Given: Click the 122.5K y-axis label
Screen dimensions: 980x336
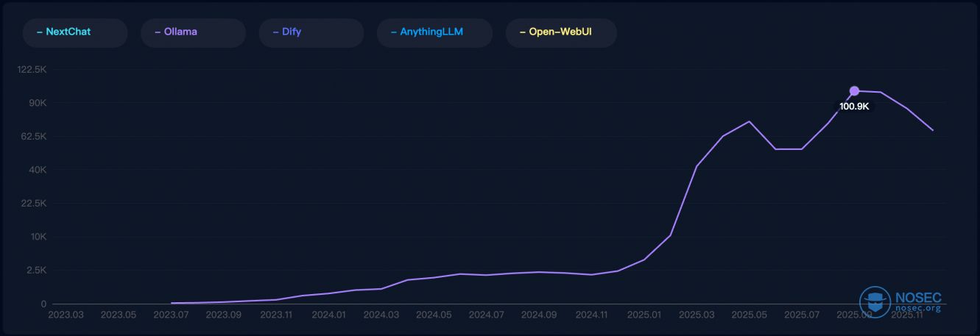Looking at the screenshot, I should [33, 70].
